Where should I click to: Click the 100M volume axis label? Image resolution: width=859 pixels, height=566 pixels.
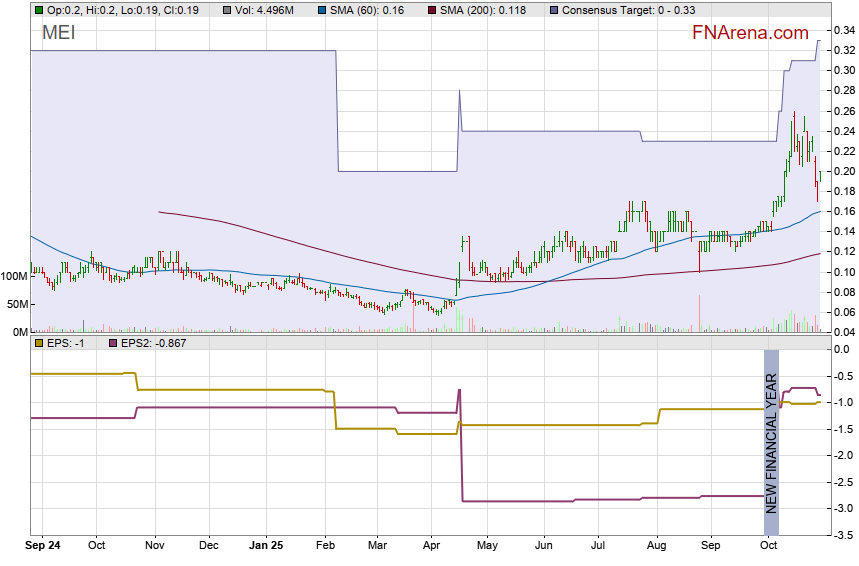pos(14,276)
